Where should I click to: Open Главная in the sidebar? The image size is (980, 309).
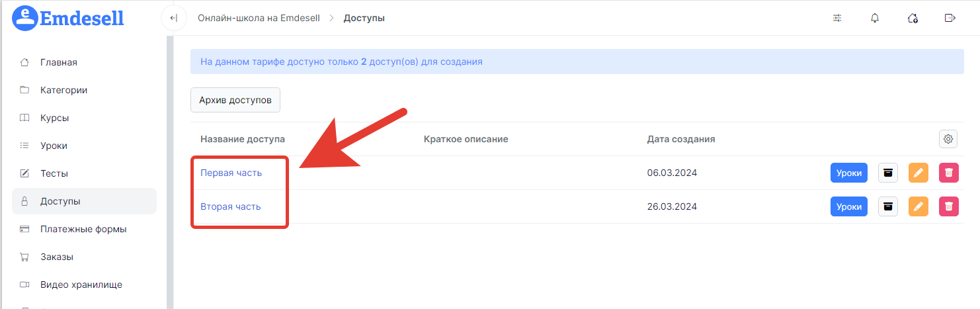pyautogui.click(x=84, y=62)
